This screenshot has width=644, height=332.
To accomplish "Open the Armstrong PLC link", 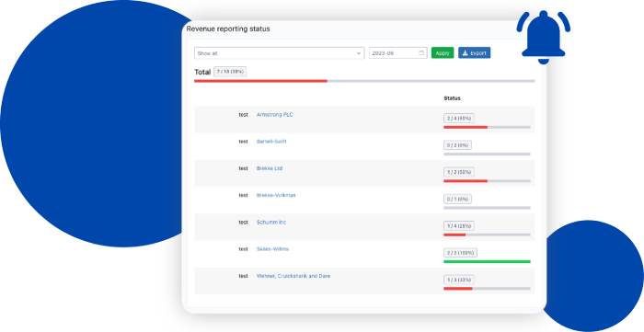I will pyautogui.click(x=275, y=115).
